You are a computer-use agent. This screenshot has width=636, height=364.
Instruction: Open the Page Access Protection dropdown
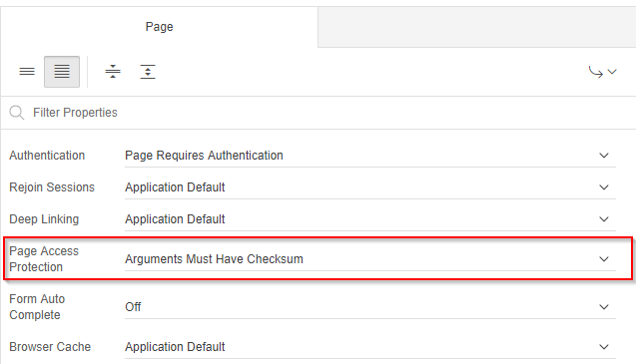(x=370, y=259)
